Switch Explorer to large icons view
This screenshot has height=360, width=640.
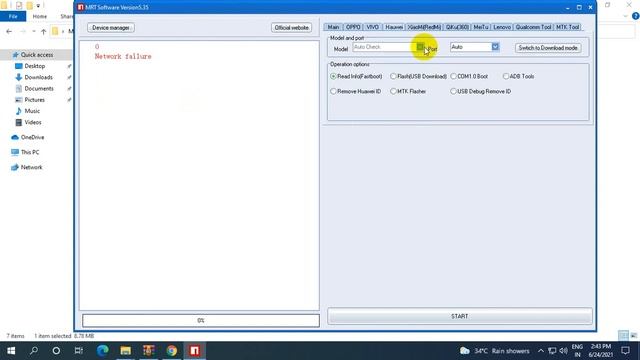click(x=633, y=336)
